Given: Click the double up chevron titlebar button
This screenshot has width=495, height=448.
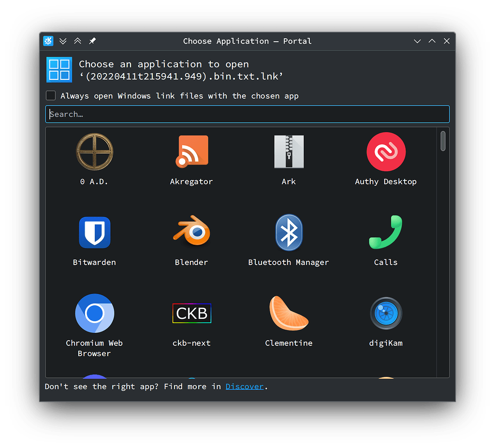Looking at the screenshot, I should [x=77, y=41].
